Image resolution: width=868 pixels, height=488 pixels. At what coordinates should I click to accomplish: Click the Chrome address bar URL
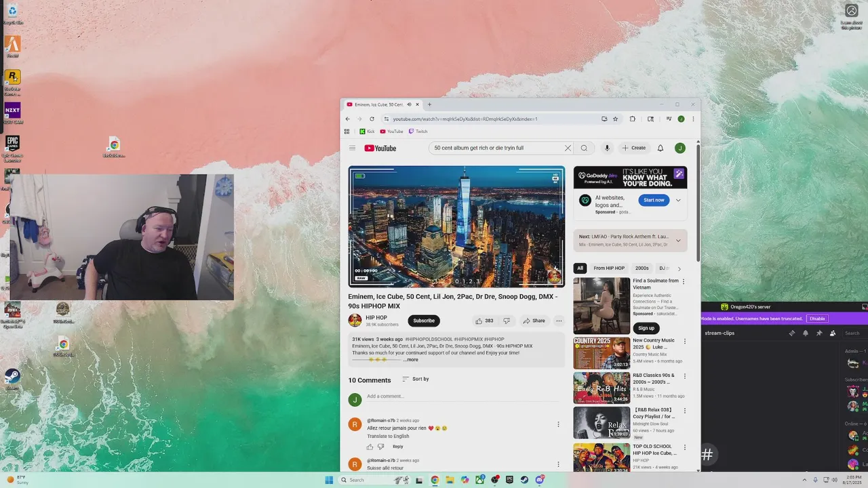465,119
